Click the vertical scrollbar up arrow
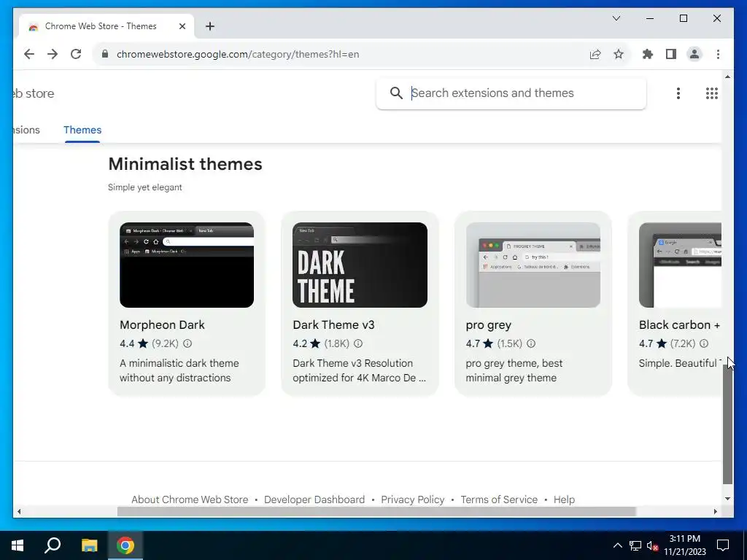 pyautogui.click(x=727, y=76)
